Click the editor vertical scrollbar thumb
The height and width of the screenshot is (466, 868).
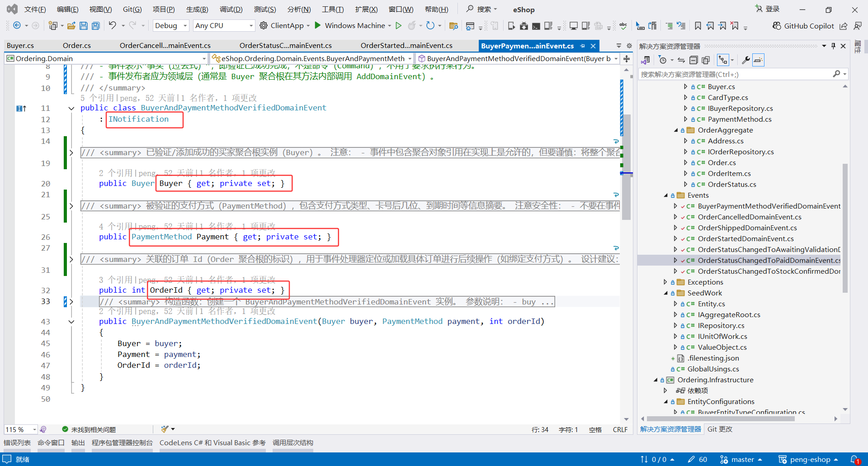point(627,166)
